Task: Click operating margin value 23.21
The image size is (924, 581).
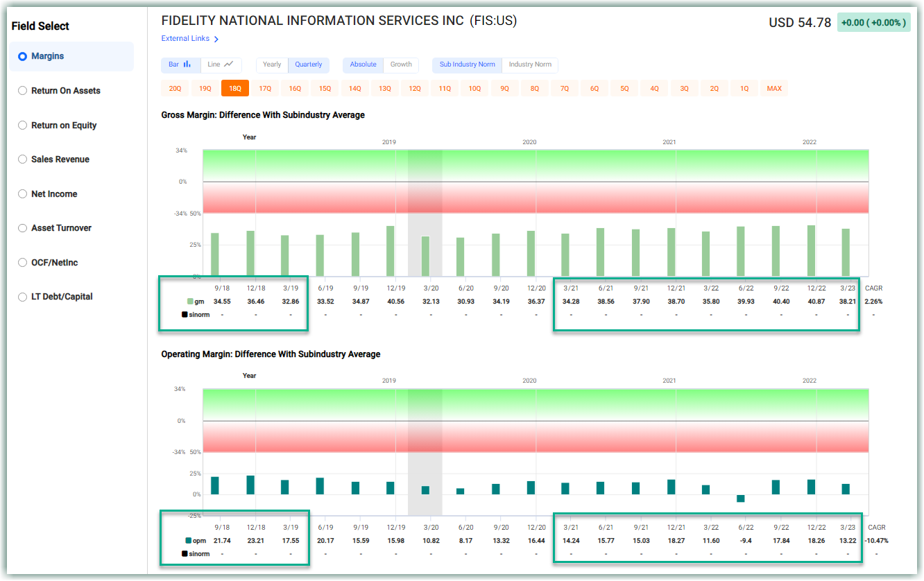Action: pos(256,540)
